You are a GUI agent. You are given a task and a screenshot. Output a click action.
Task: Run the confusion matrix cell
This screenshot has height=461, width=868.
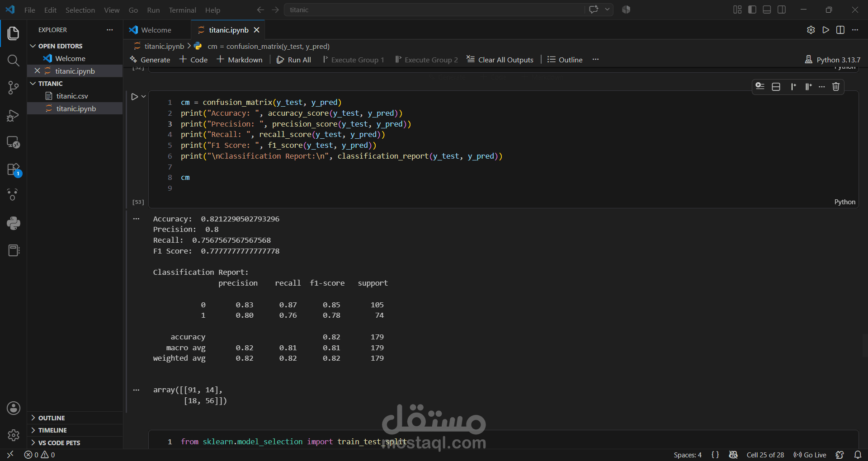coord(134,97)
